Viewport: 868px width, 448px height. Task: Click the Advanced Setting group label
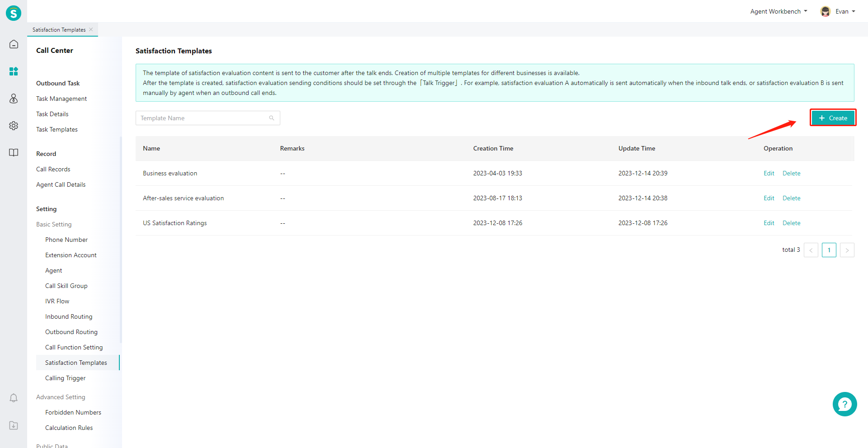61,397
